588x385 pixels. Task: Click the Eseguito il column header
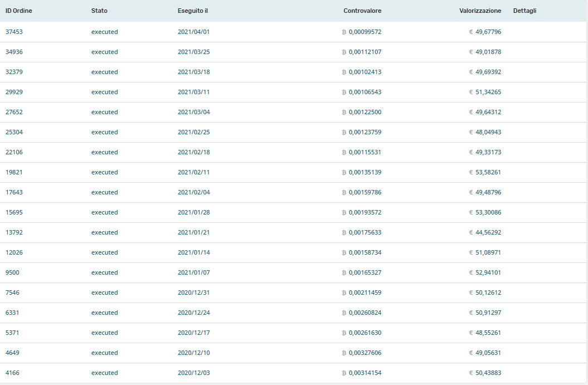click(x=193, y=11)
